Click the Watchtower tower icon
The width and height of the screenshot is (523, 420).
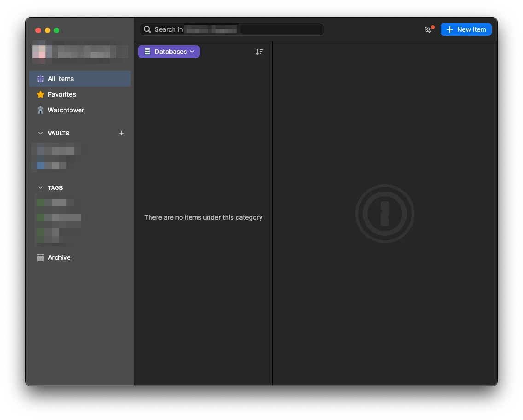pos(41,110)
